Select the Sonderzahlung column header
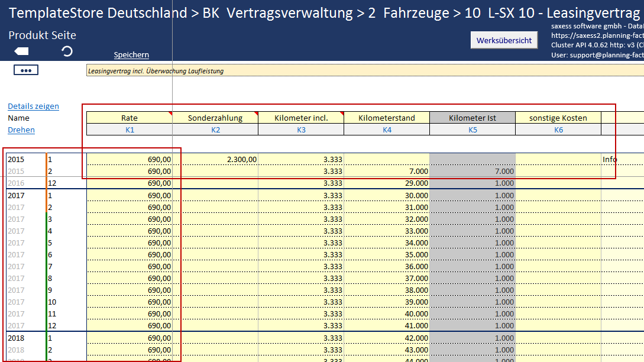Screen dimensions: 644x362 point(215,118)
